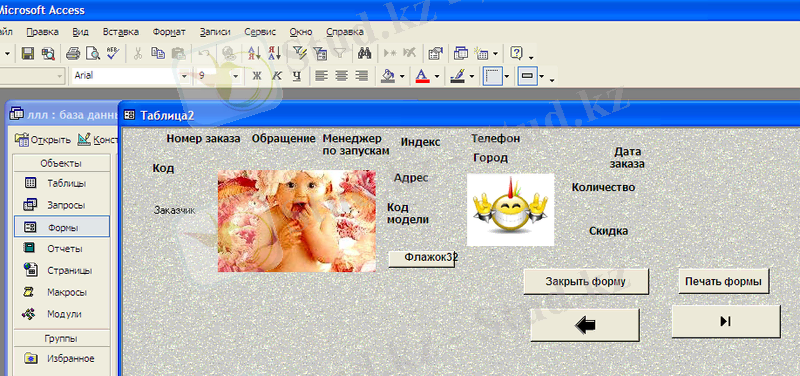Toggle the Флажок32 toggle button
This screenshot has width=800, height=376.
pos(421,259)
